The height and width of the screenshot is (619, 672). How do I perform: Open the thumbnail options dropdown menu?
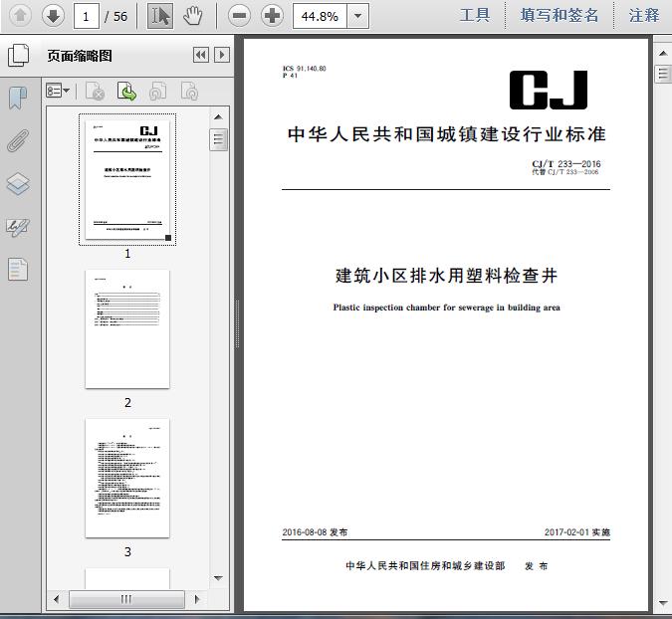(58, 92)
